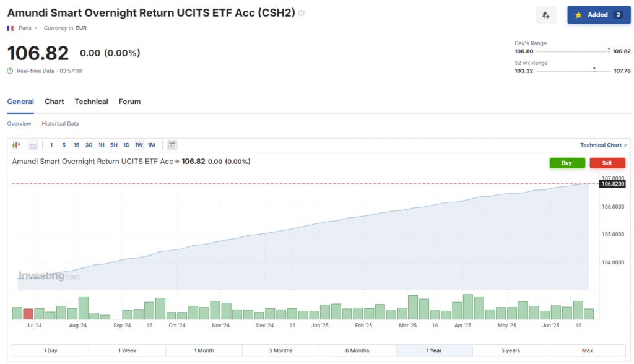634x364 pixels.
Task: Switch to area chart view icon
Action: pyautogui.click(x=33, y=144)
